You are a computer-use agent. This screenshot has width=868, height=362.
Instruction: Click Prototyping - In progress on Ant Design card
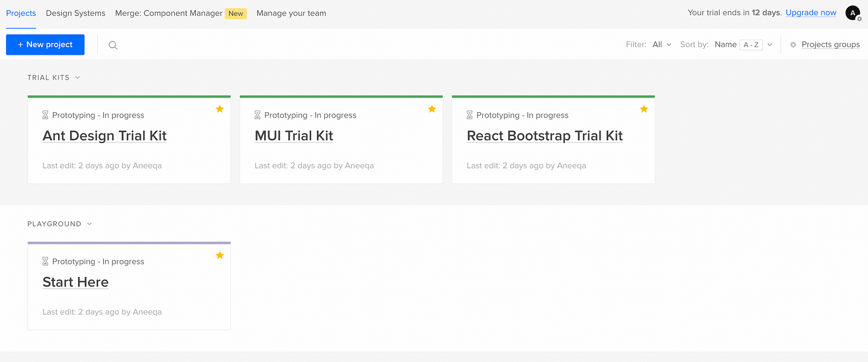point(98,115)
